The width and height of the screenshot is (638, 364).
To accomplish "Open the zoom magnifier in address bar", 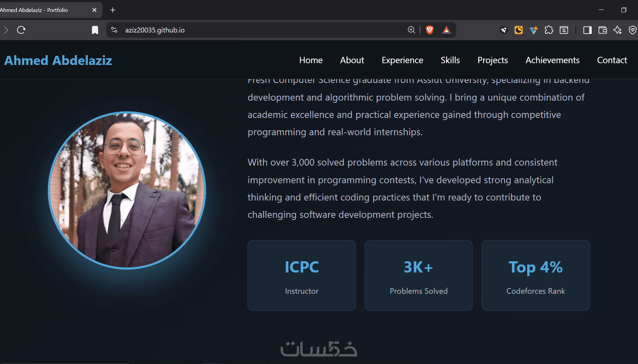I will (x=412, y=30).
